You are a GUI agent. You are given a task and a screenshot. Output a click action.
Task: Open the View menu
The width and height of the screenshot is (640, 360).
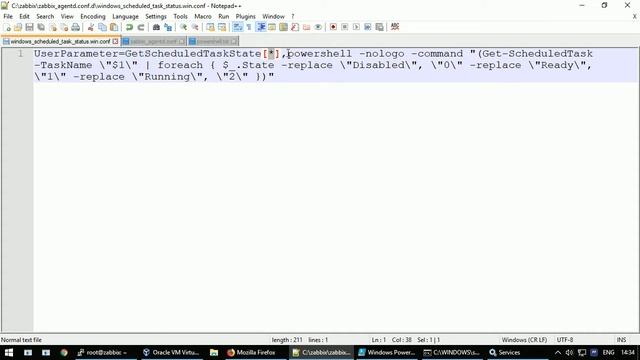67,16
